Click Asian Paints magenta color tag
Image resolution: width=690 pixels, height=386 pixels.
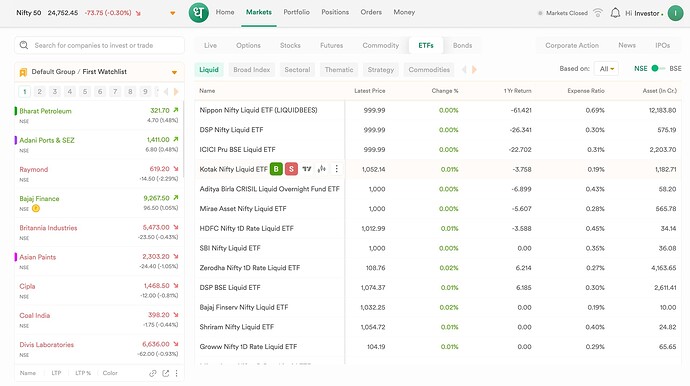(x=16, y=257)
